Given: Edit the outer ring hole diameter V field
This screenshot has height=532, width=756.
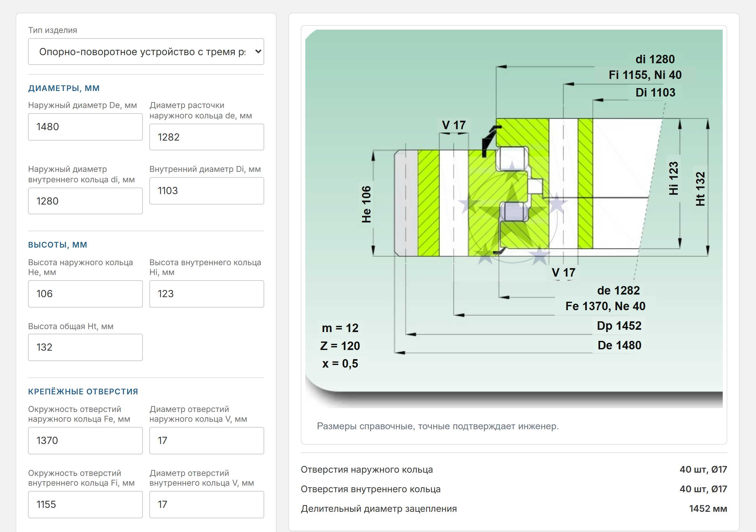Looking at the screenshot, I should coord(206,440).
